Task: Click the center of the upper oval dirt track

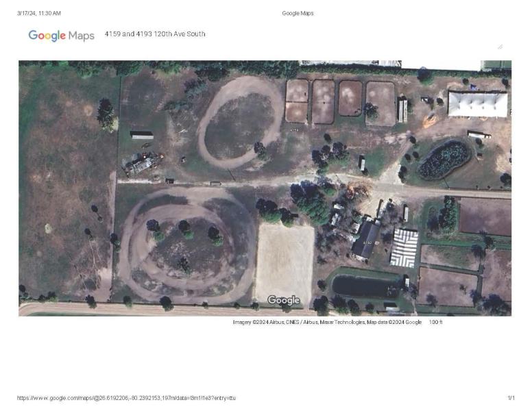Action: 239,125
